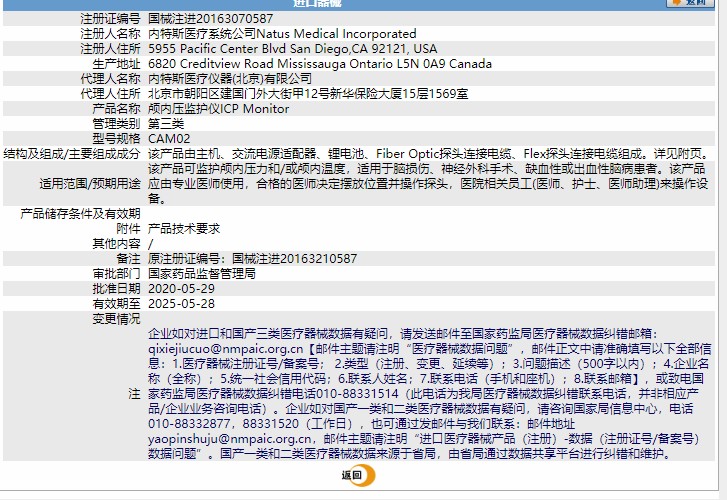Click approval department 国家药品监督管理局
The width and height of the screenshot is (727, 500).
202,274
